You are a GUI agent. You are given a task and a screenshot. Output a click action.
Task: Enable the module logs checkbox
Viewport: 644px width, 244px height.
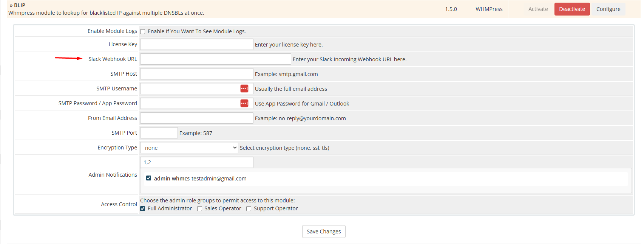click(143, 32)
